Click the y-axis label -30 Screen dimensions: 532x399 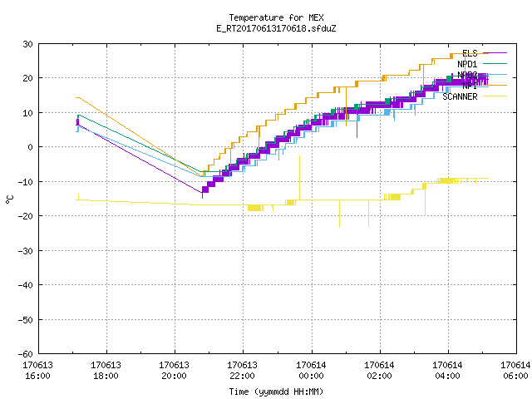26,251
